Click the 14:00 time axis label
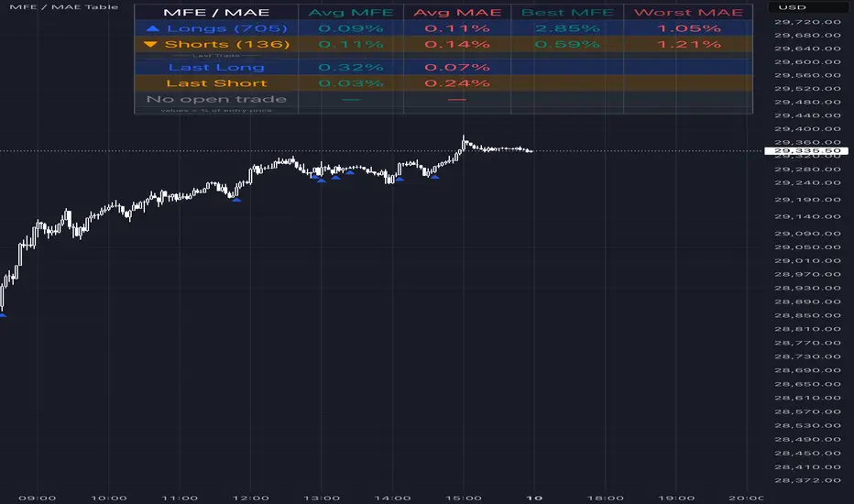The image size is (854, 504). (392, 498)
